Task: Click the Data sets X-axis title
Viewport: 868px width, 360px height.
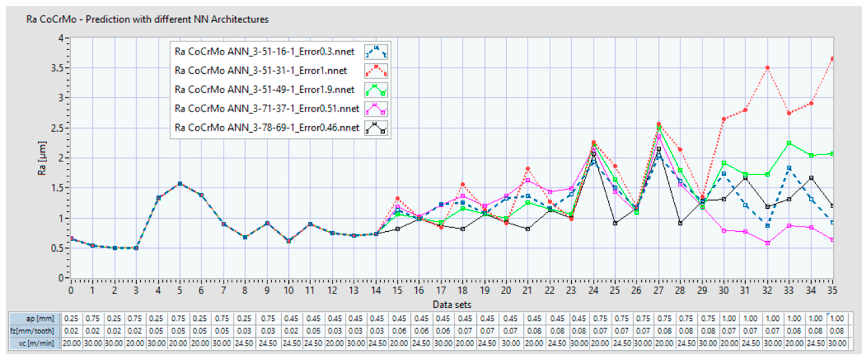Action: coord(452,305)
